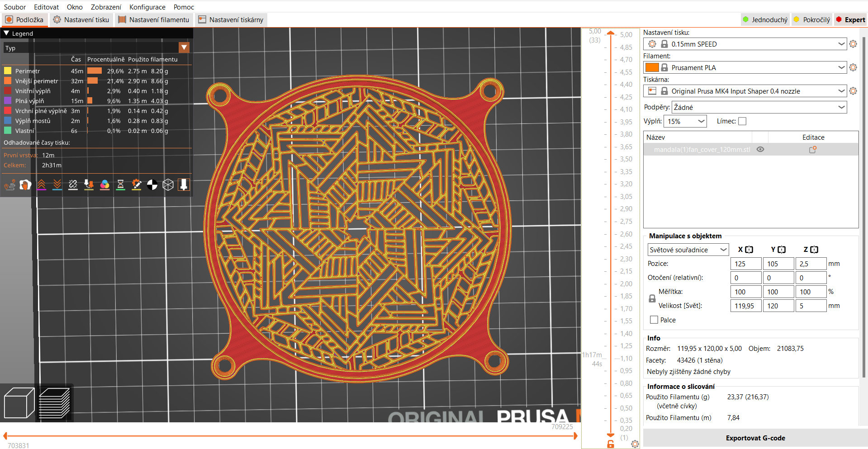Click the Exportovat G-code button
Image resolution: width=868 pixels, height=449 pixels.
pos(755,438)
